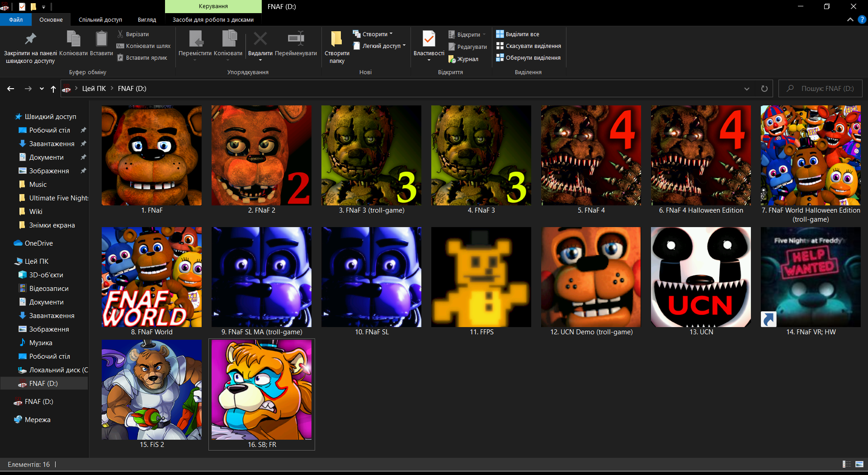Click the FNAF (D:) breadcrumb segment
868x475 pixels.
(x=132, y=89)
